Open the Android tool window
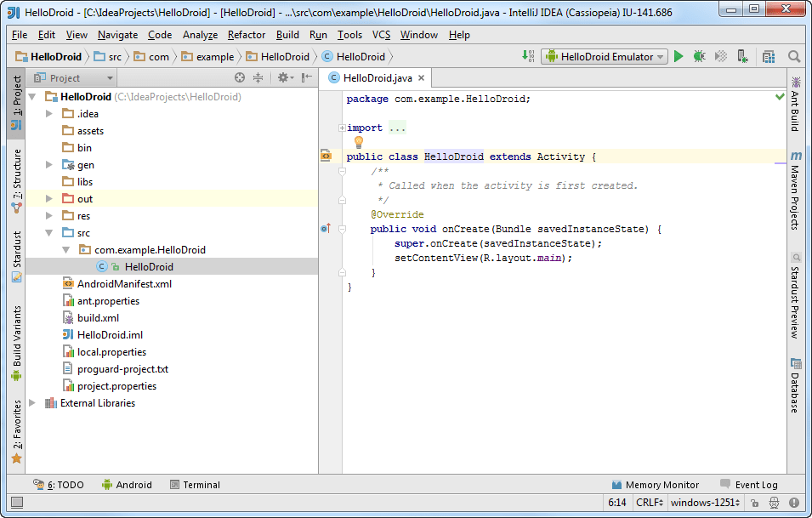The height and width of the screenshot is (518, 812). (x=127, y=485)
